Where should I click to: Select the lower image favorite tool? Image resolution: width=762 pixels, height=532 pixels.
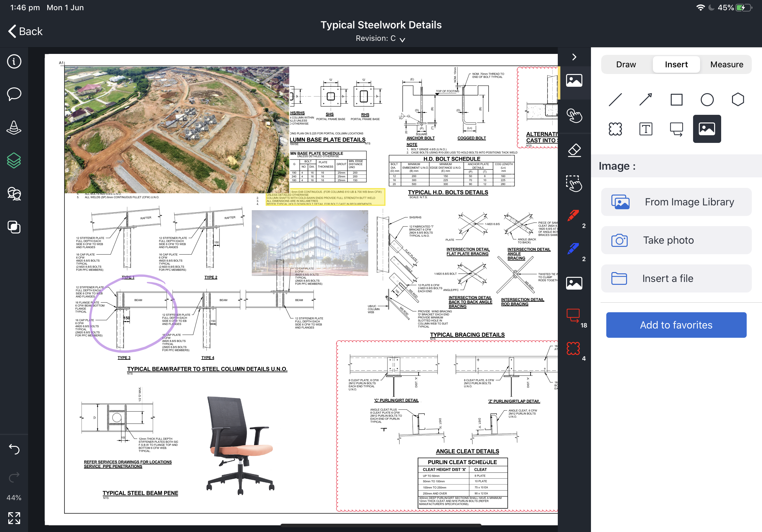tap(574, 283)
